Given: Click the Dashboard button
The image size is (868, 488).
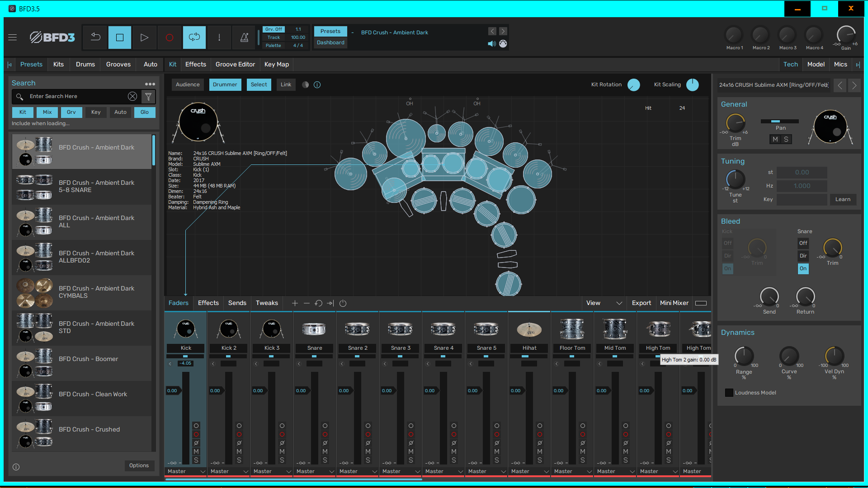Looking at the screenshot, I should (330, 42).
